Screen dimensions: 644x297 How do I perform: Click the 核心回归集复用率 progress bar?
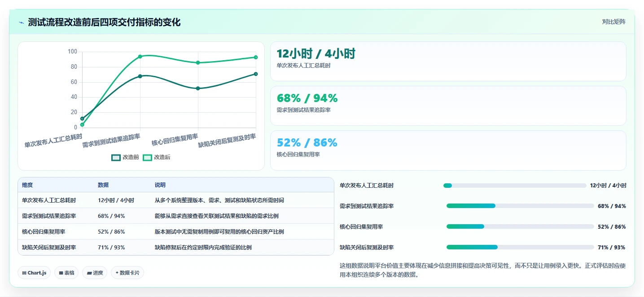(x=520, y=226)
